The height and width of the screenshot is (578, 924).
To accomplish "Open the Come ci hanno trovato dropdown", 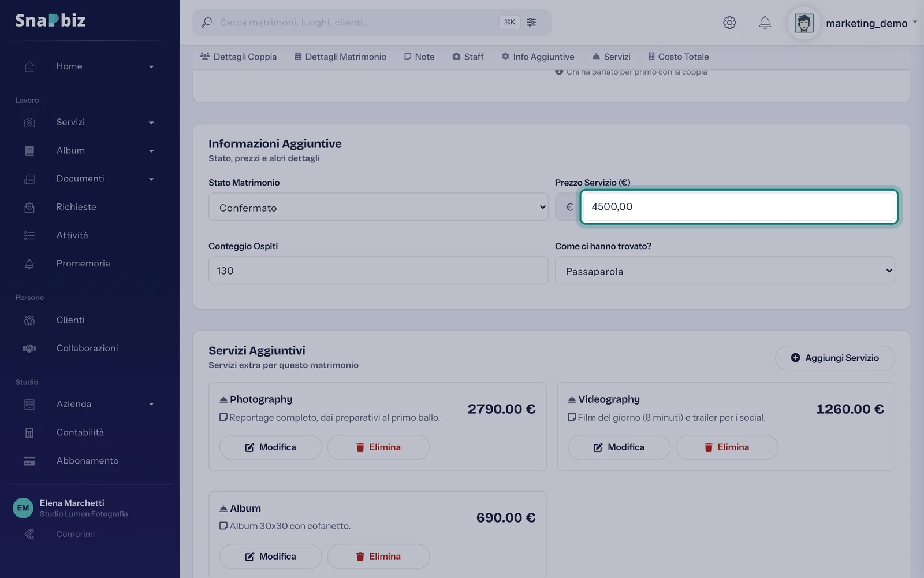I will (x=725, y=271).
